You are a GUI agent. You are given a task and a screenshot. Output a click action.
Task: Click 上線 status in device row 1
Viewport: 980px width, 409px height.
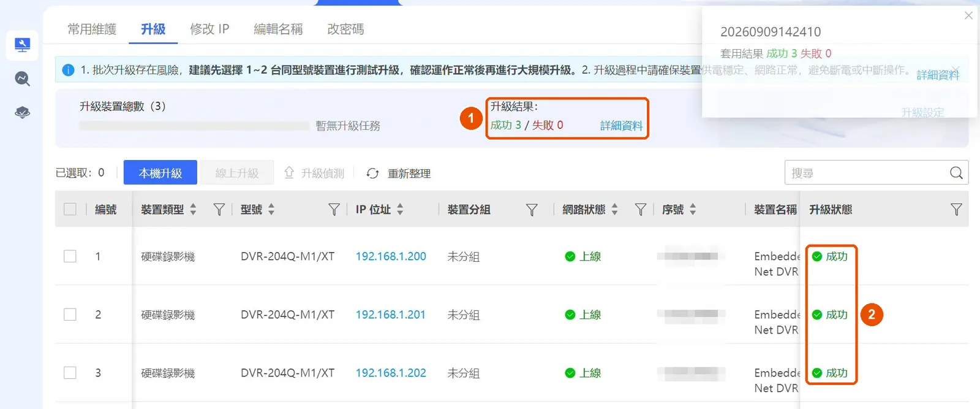[x=583, y=256]
